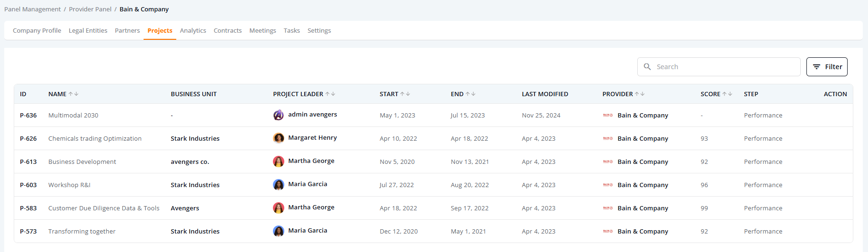Click Margaret Henry's avatar

pos(279,138)
